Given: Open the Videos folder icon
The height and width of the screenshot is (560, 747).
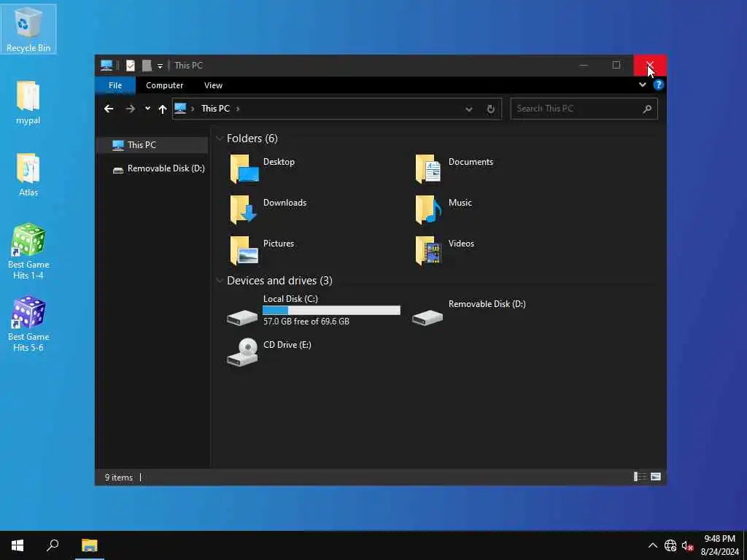Looking at the screenshot, I should point(428,251).
